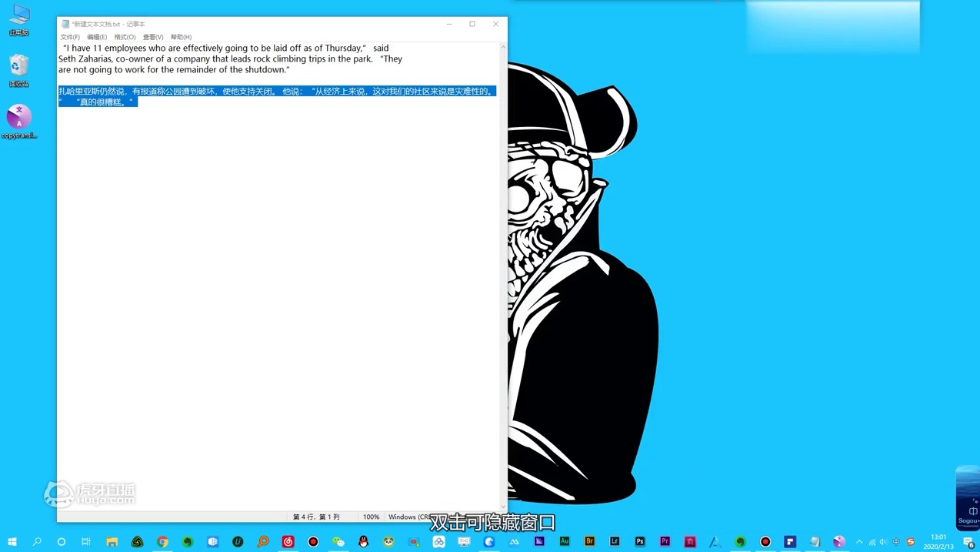Open WeChat from the taskbar
Screen dimensions: 980x552
[338, 542]
